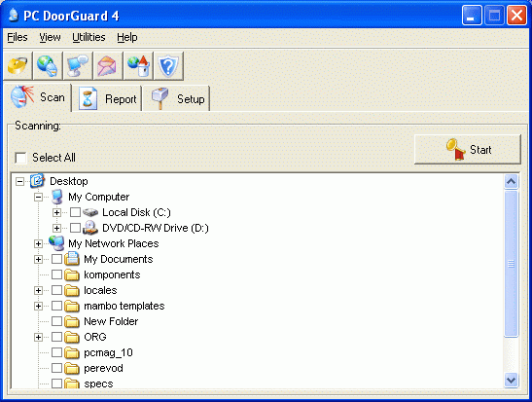Click the Local Disk (C:) drive icon
532x402 pixels.
(90, 212)
